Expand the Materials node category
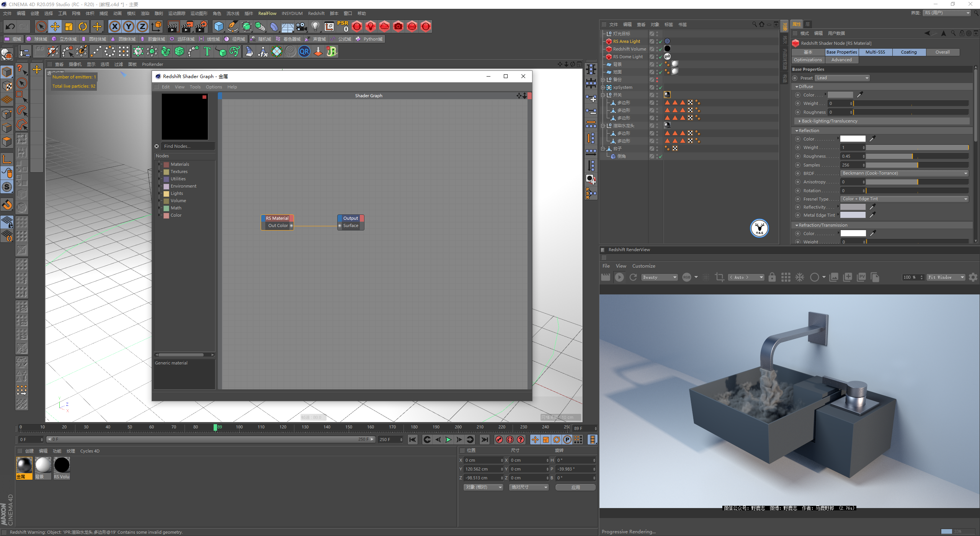The height and width of the screenshot is (536, 980). (x=160, y=164)
